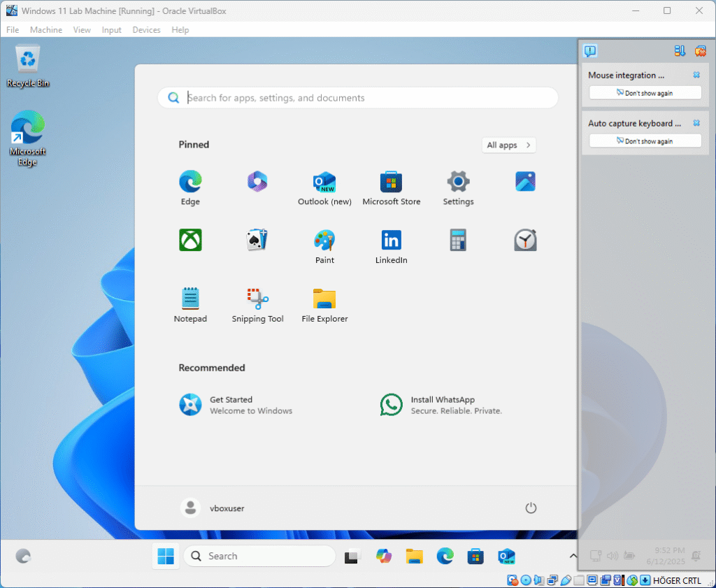Click the hard disk activity status icon
716x588 pixels.
coord(513,580)
